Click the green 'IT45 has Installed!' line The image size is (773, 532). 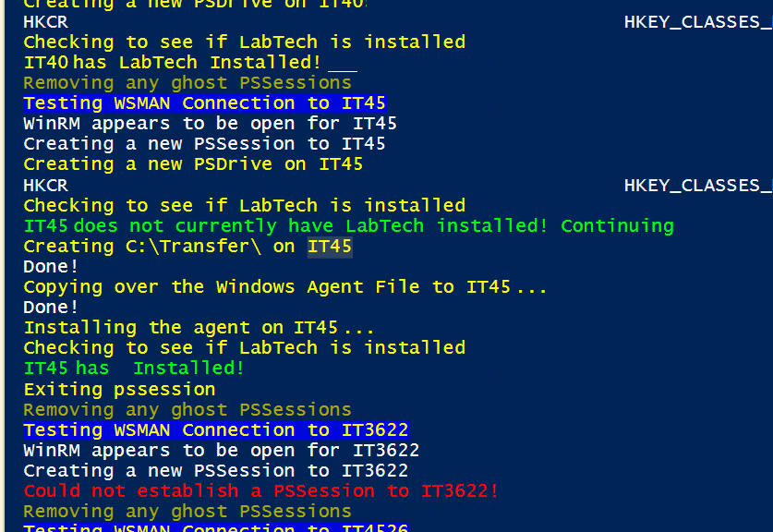click(x=134, y=369)
